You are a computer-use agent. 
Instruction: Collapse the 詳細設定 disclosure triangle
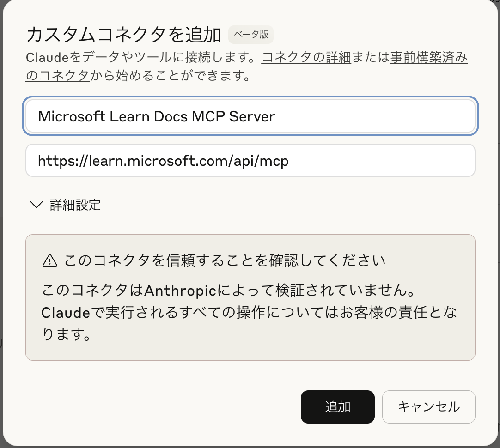click(37, 205)
